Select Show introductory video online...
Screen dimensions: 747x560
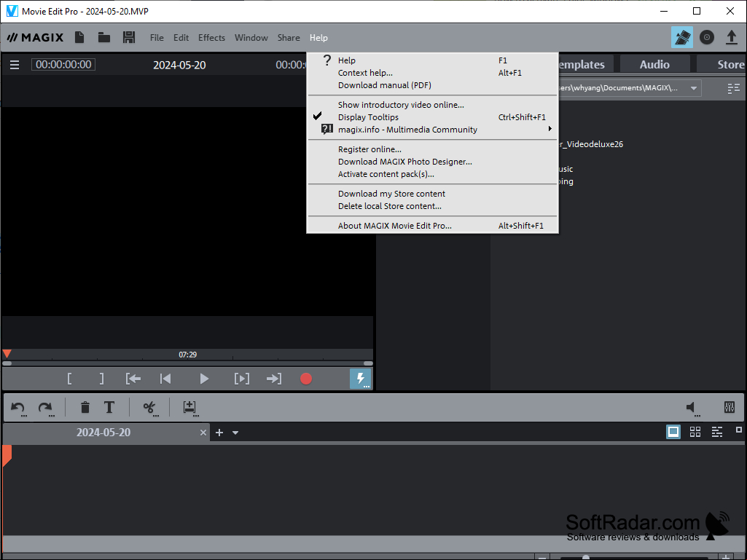click(433, 105)
